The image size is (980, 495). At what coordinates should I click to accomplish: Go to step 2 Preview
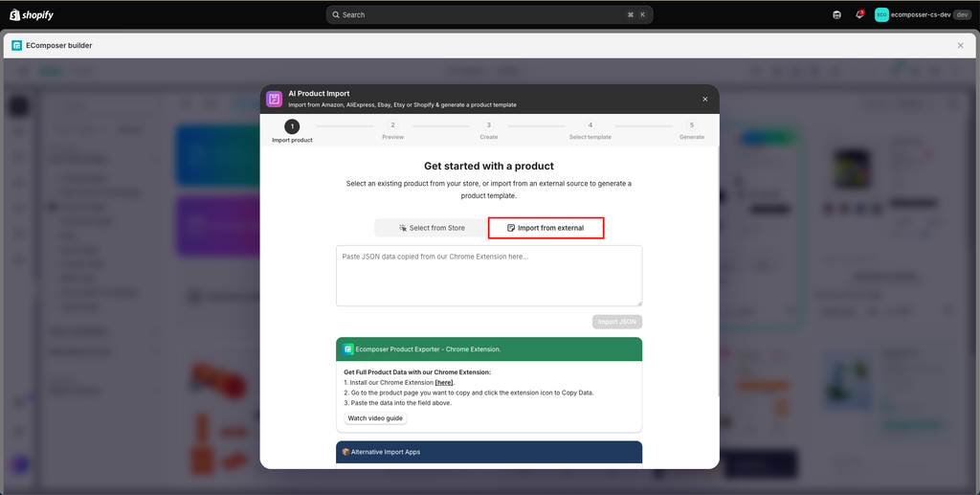[x=392, y=130]
